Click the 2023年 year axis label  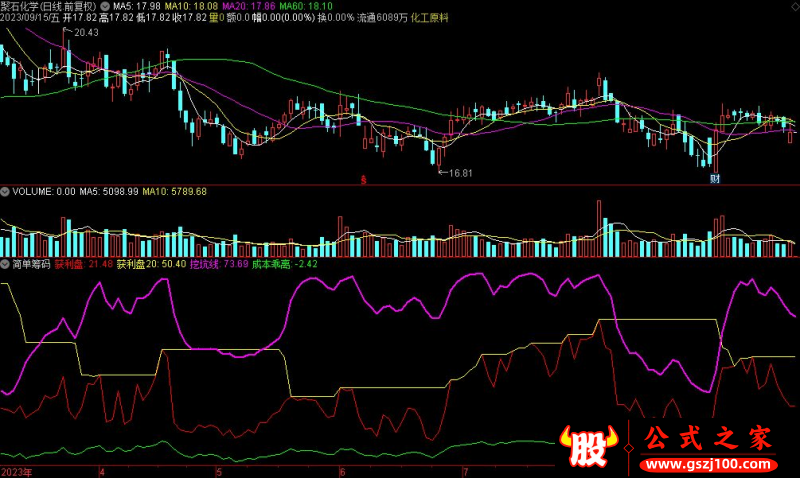(17, 472)
